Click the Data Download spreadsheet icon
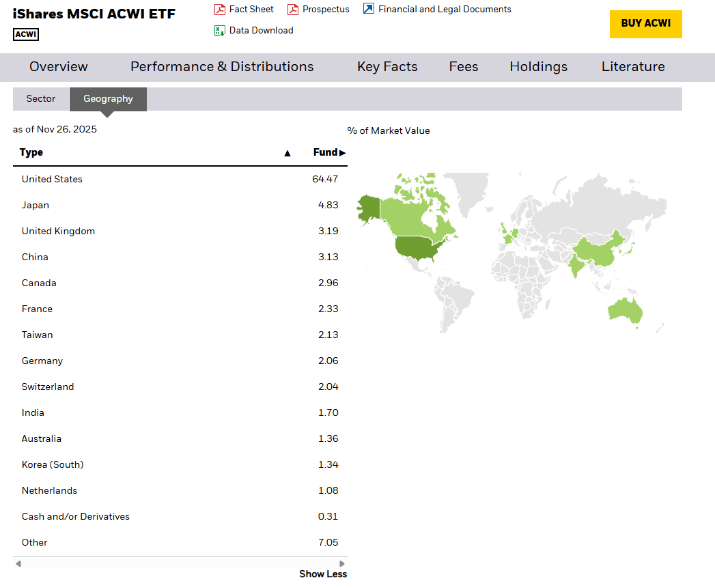 (220, 31)
